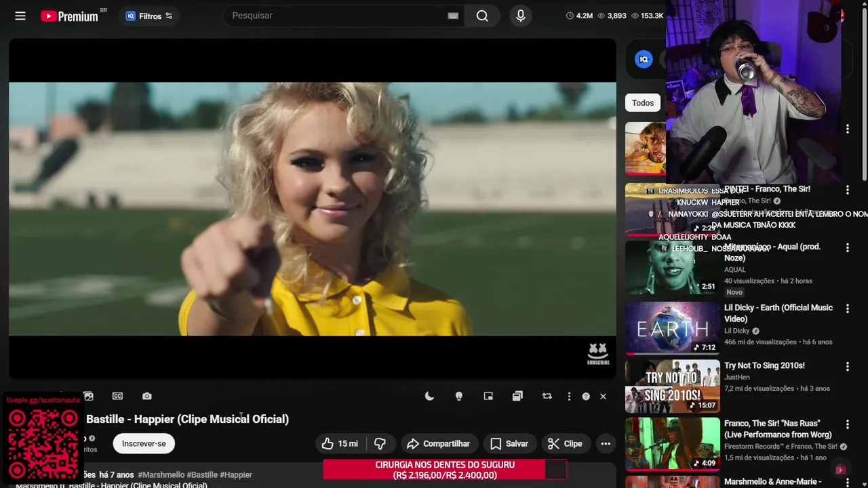Take a screenshot with camera icon
Viewport: 868px width, 488px height.
pyautogui.click(x=147, y=396)
